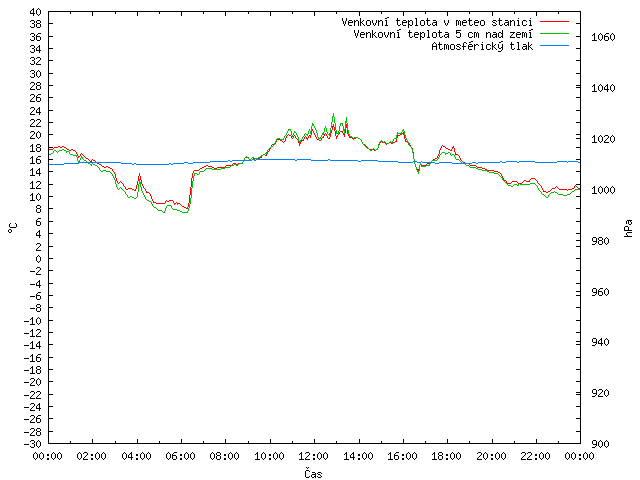Click the 1040 pressure axis label
The image size is (640, 480).
pos(603,88)
